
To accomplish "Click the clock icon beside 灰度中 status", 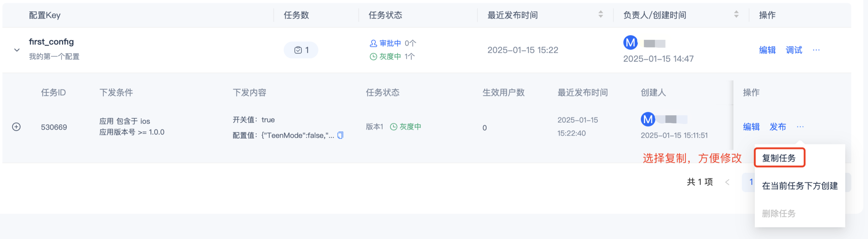I will 372,57.
